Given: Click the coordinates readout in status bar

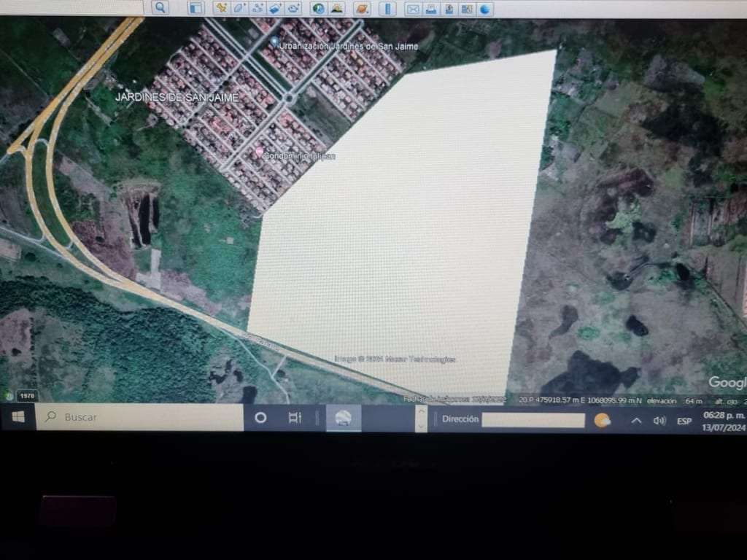Looking at the screenshot, I should tap(580, 400).
